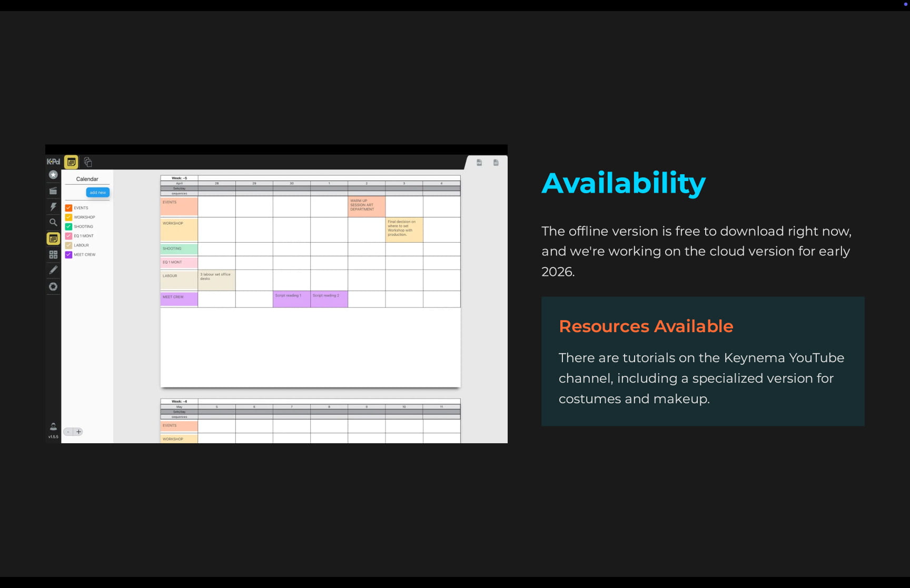The image size is (910, 588).
Task: Activate the search magnifier tool
Action: pos(53,222)
